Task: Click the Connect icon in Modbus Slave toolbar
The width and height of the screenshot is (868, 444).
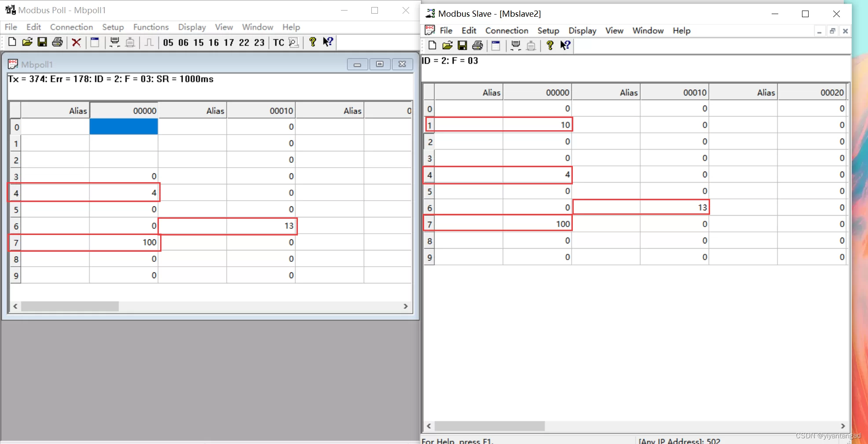Action: [x=516, y=46]
